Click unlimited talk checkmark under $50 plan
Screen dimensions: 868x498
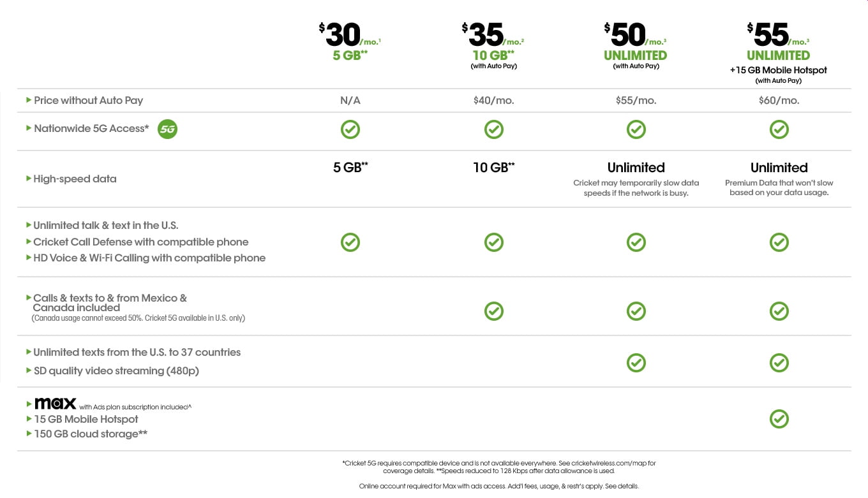(636, 242)
